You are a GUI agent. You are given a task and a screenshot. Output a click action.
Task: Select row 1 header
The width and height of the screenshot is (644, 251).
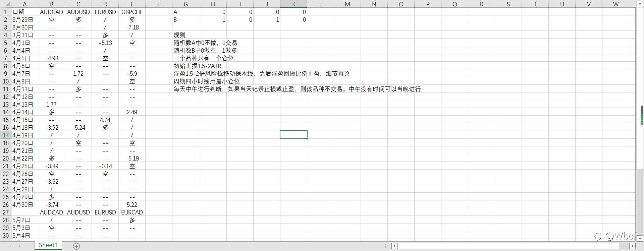pos(5,12)
